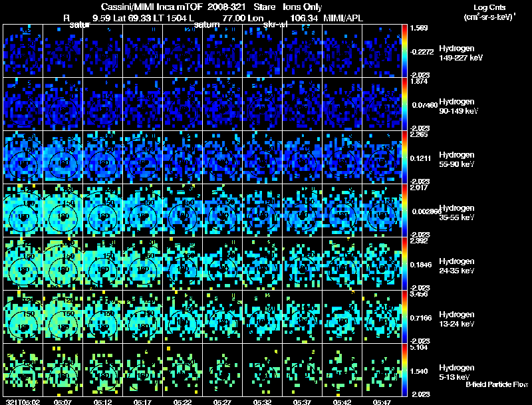Select the 35-55 keV image panel at 05:42
This screenshot has height=405, width=532.
coord(342,211)
